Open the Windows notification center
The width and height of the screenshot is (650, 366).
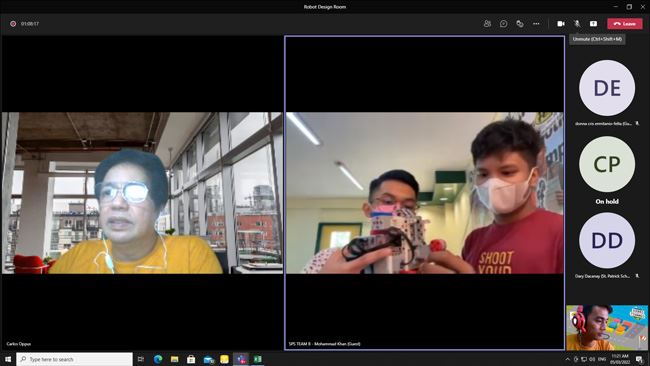click(639, 359)
